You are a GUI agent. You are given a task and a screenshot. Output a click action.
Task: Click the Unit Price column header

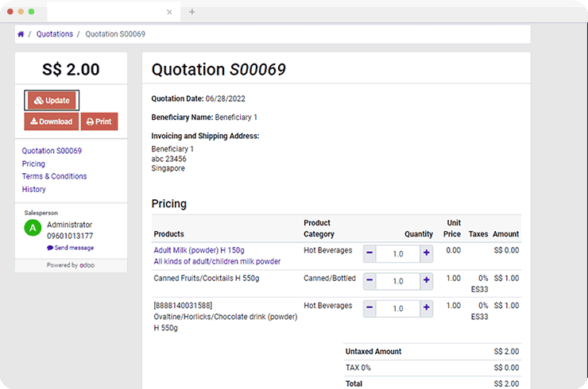(x=452, y=228)
